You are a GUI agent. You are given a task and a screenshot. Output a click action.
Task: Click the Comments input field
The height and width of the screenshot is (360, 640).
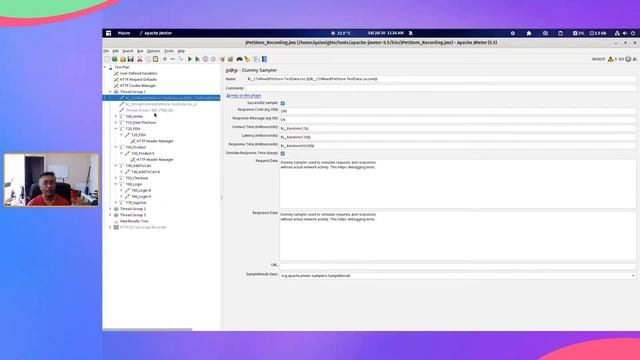coord(441,88)
